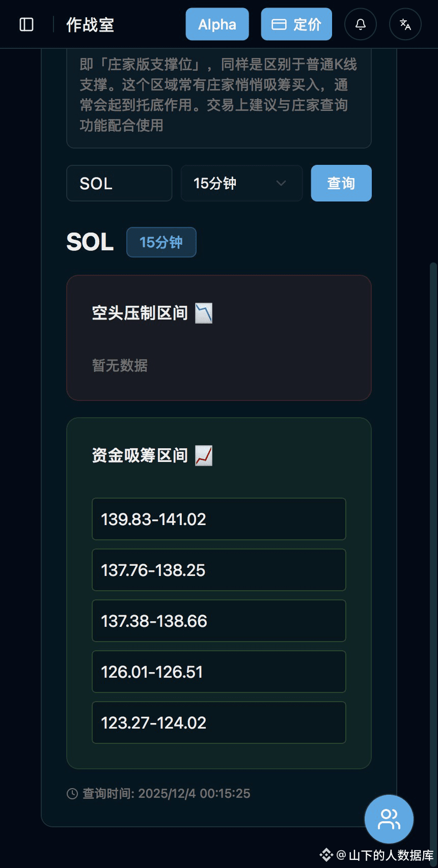Toggle the sidebar panel icon
438x868 pixels.
coord(26,24)
